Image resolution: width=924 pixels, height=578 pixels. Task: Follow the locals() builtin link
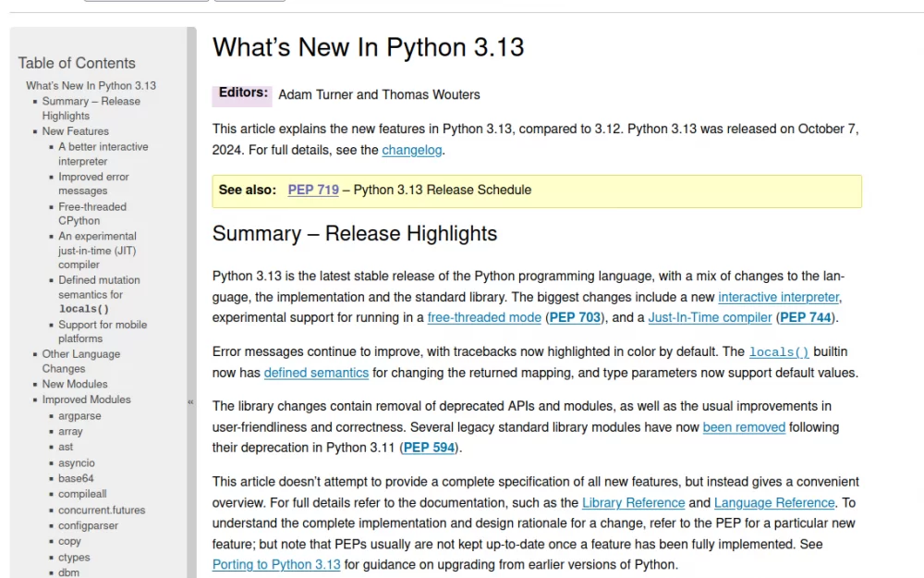tap(778, 352)
